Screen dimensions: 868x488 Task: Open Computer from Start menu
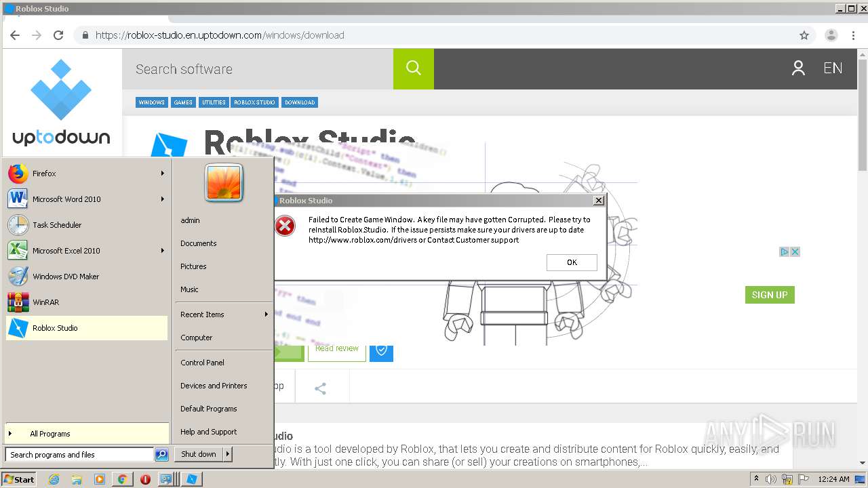[197, 338]
